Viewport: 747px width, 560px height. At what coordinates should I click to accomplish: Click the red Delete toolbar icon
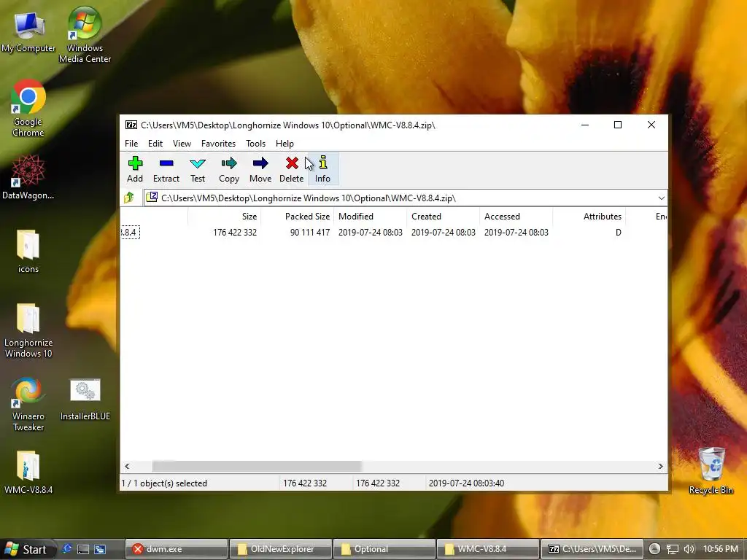click(292, 169)
